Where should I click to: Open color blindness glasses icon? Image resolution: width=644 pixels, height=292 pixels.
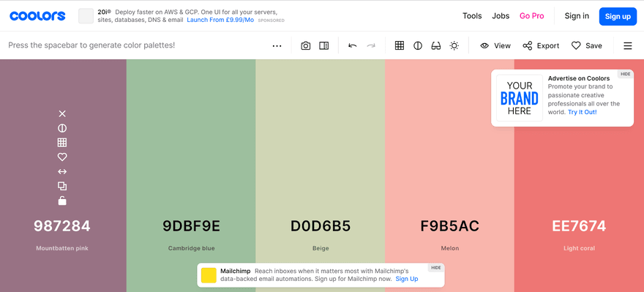(x=435, y=45)
